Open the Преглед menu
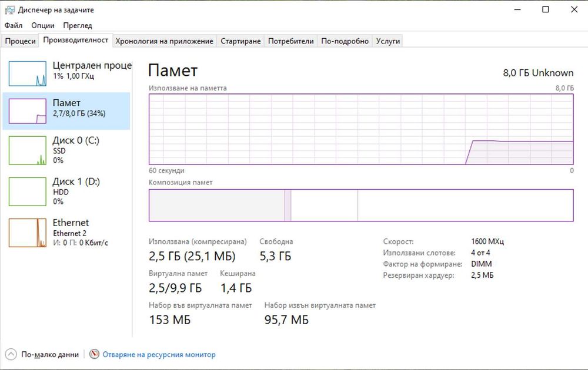 (x=78, y=25)
